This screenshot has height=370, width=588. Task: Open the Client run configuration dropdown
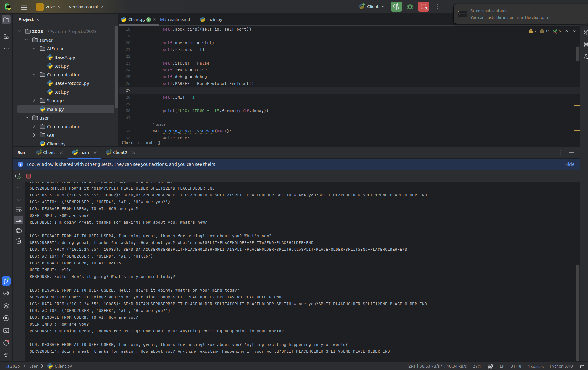coord(372,6)
